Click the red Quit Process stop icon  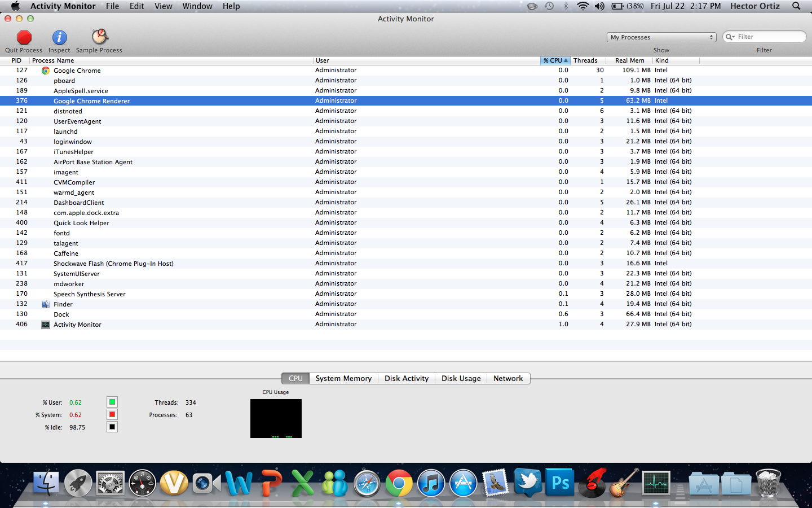point(24,37)
